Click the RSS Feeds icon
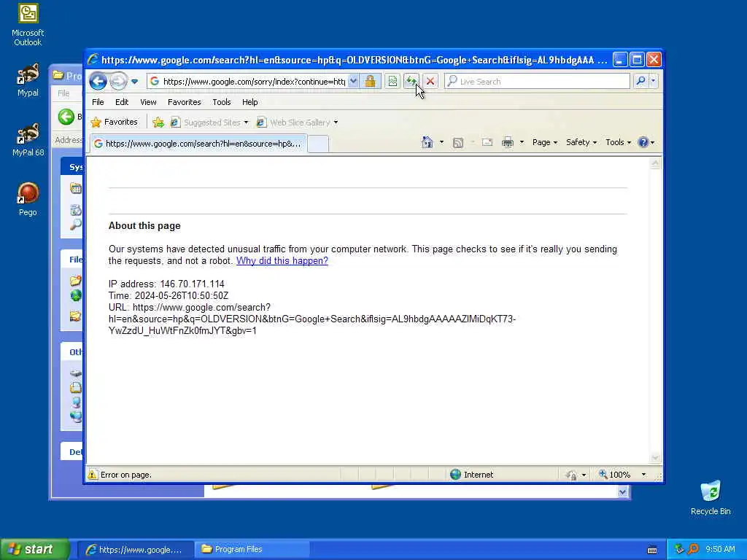 pyautogui.click(x=458, y=142)
